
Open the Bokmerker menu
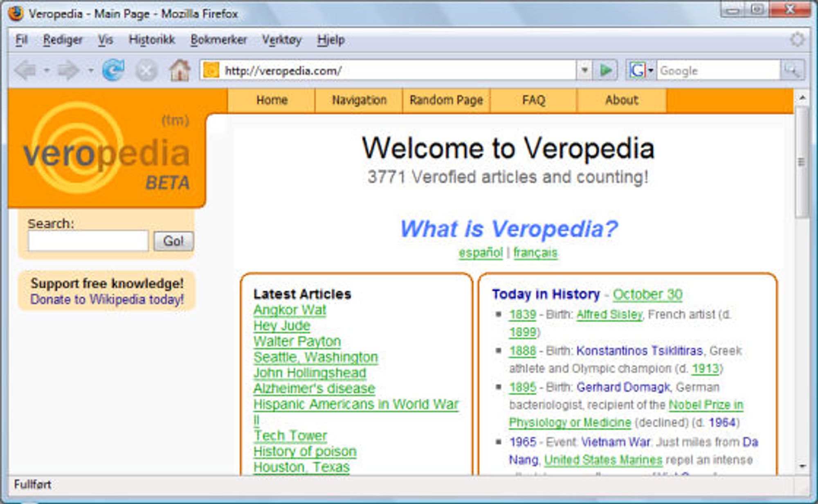(219, 40)
